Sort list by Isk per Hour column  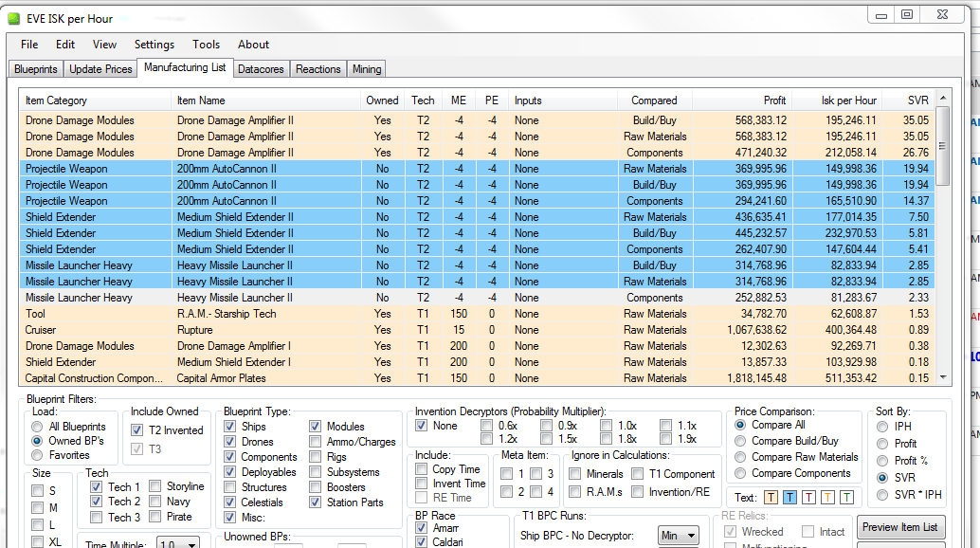838,100
